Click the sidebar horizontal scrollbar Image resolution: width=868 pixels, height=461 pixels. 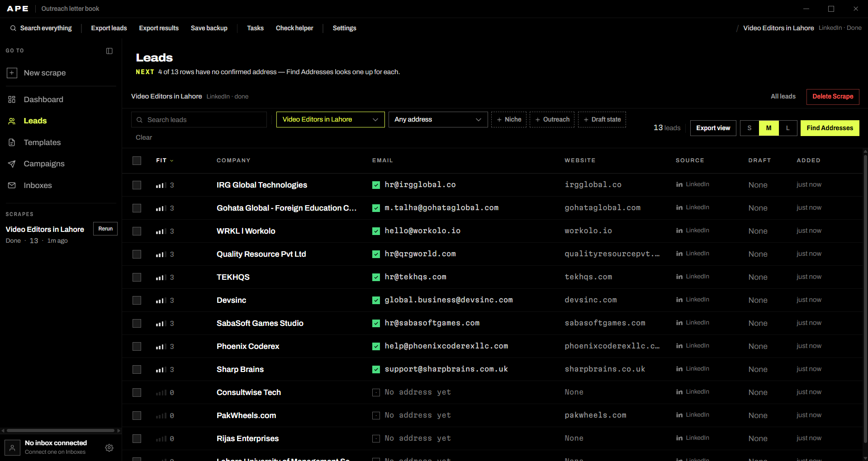click(61, 431)
